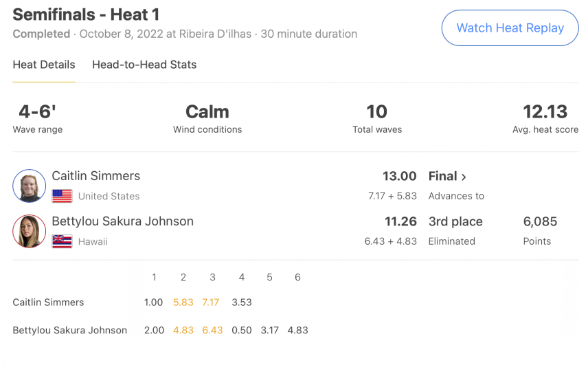The height and width of the screenshot is (374, 588).
Task: Click Caitlin Simmers in the wave table
Action: (48, 302)
